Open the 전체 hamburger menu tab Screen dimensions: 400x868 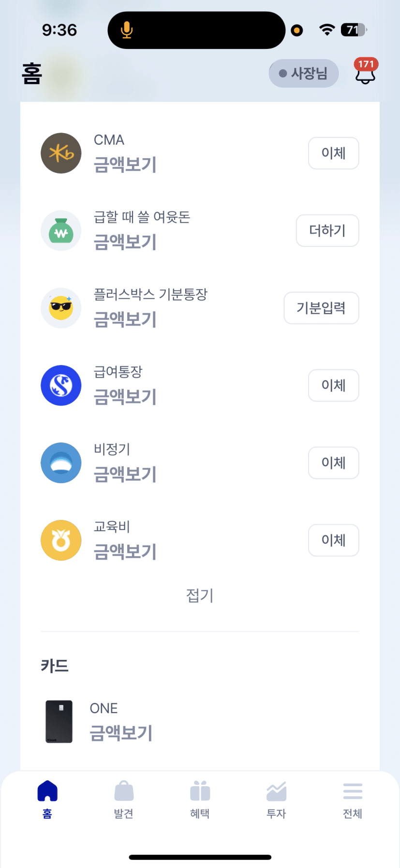353,799
